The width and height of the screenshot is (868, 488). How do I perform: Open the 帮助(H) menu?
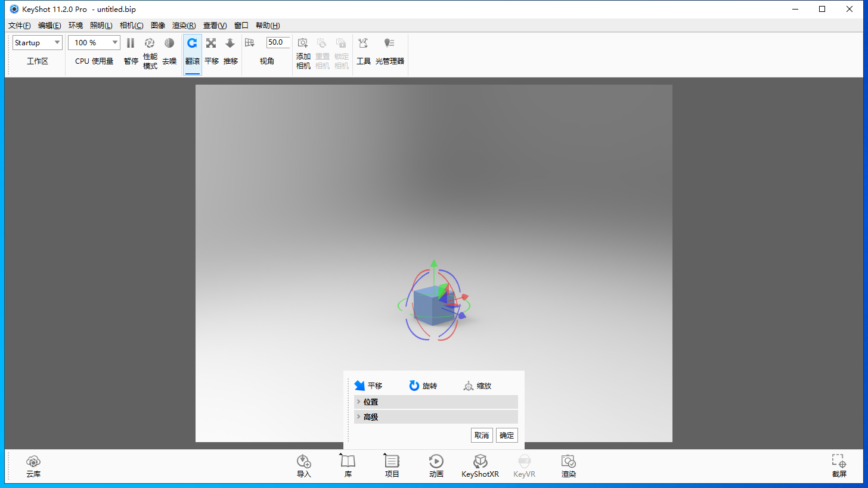click(x=268, y=26)
